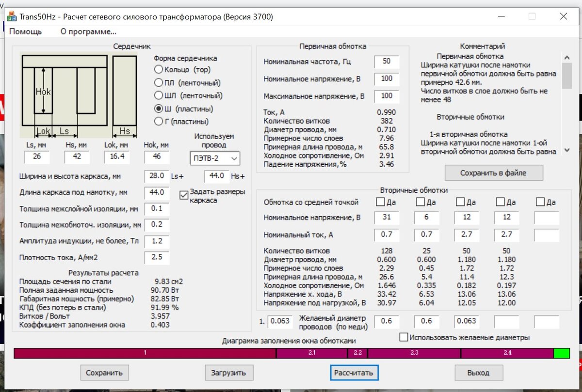
Task: Click the Загрузить button
Action: pos(228,373)
